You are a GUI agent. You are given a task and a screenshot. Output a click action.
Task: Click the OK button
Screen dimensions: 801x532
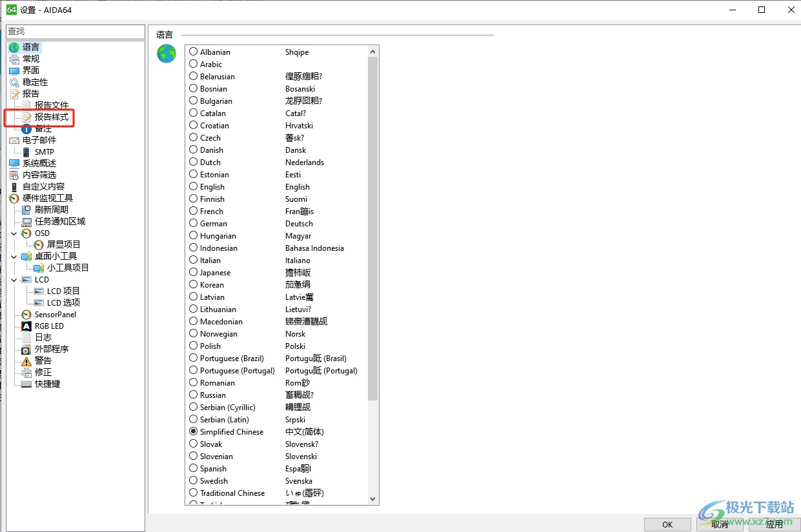coord(667,524)
